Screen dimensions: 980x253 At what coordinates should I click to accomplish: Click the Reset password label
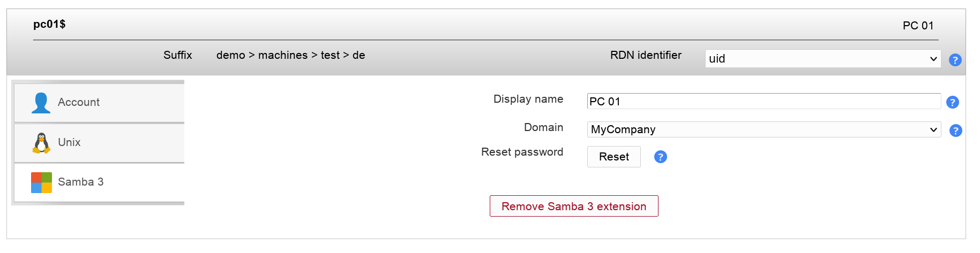522,152
